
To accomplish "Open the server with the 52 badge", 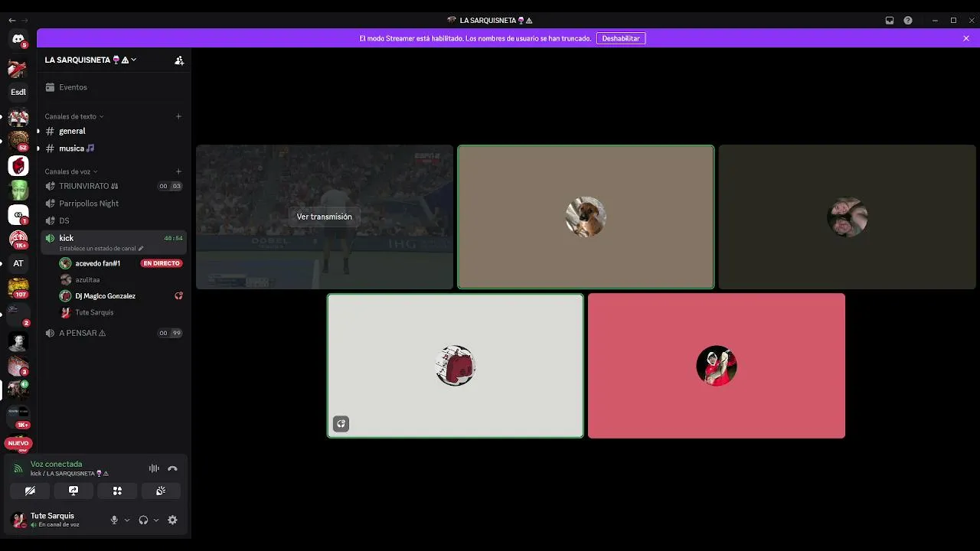I will pyautogui.click(x=18, y=141).
